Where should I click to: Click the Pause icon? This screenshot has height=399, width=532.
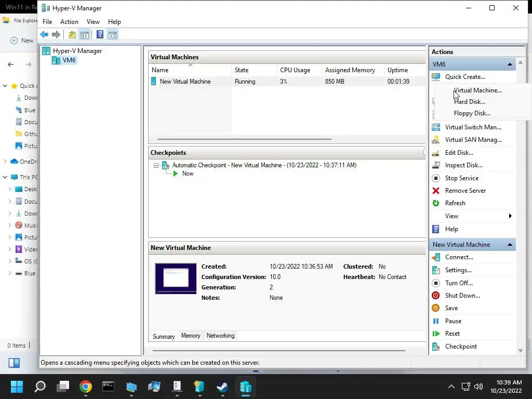(x=436, y=321)
